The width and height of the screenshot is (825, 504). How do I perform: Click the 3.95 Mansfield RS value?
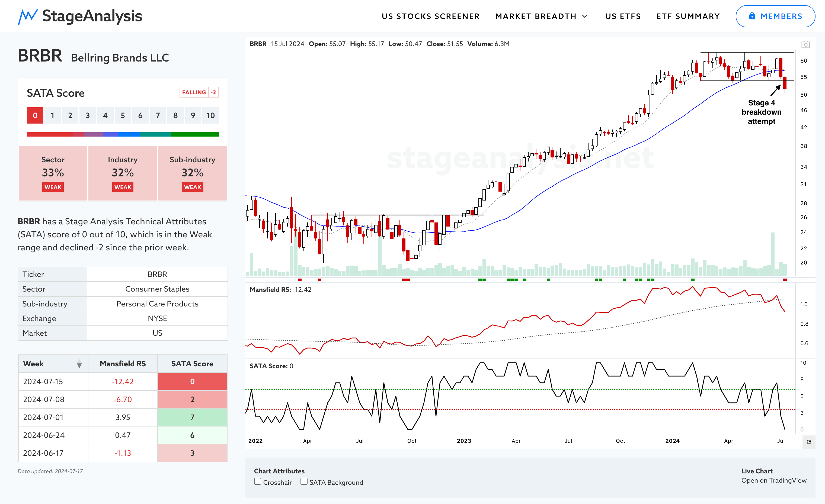click(123, 417)
